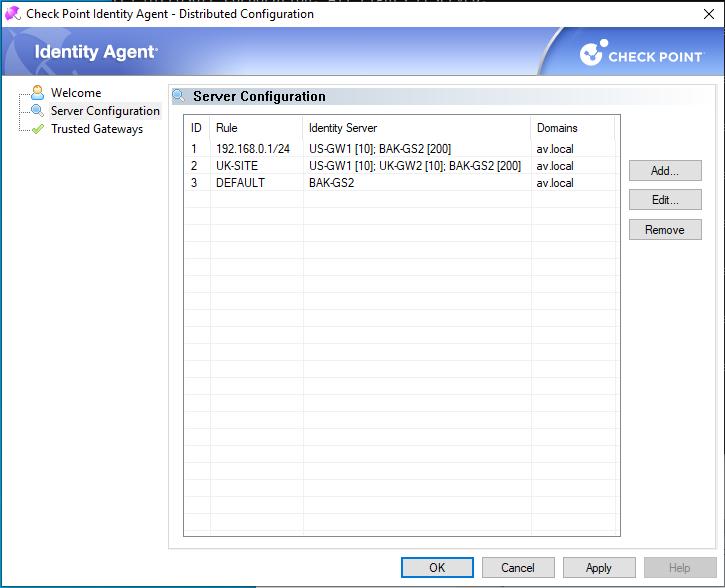Click ID cell '3'
The width and height of the screenshot is (725, 588).
click(194, 183)
